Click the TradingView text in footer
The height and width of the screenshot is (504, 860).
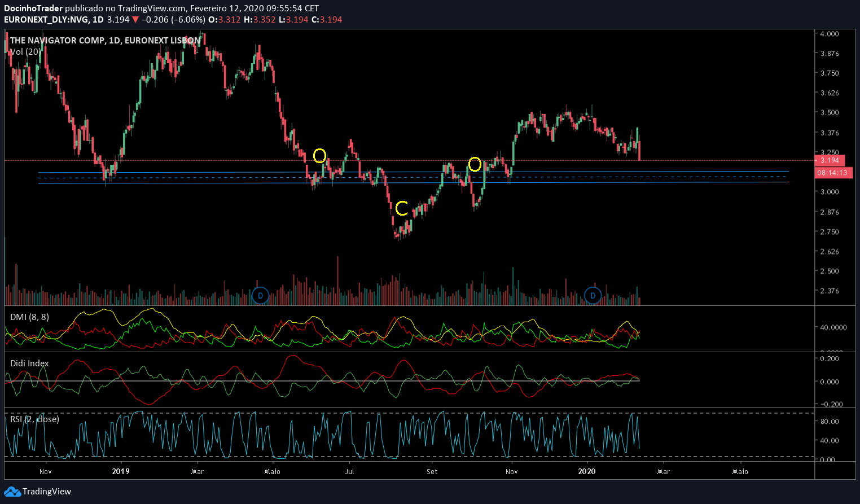coord(47,492)
